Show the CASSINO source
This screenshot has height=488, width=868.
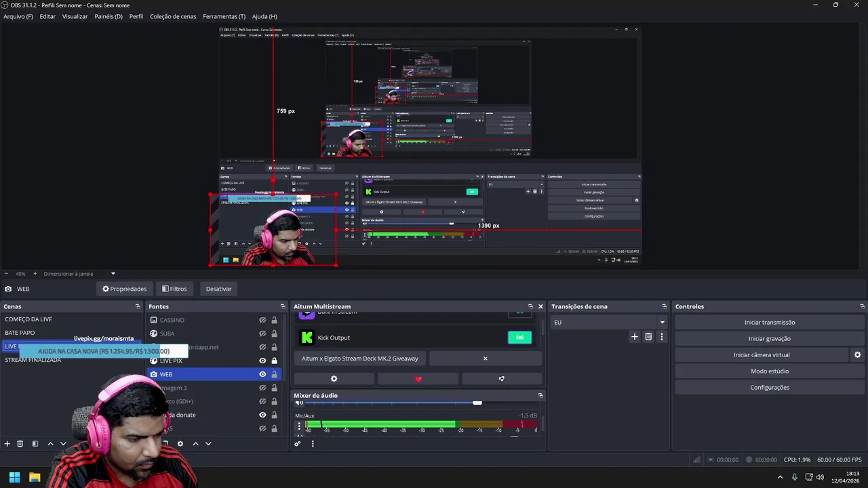click(262, 320)
